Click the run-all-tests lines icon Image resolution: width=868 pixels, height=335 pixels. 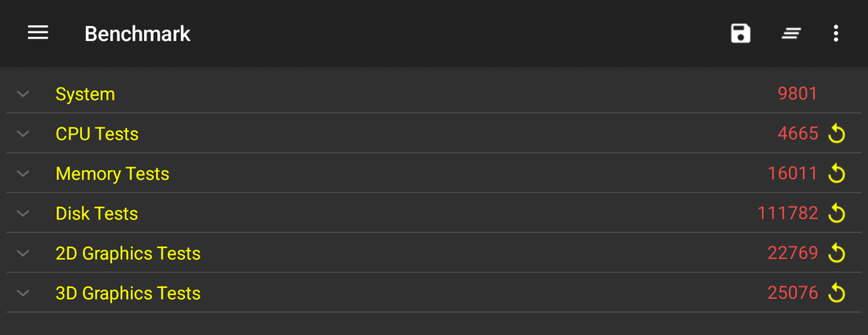(x=791, y=33)
